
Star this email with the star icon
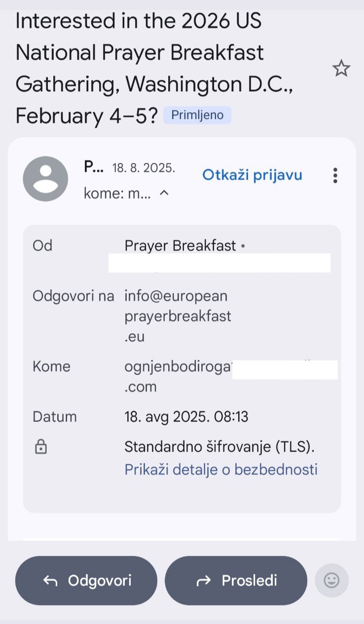click(x=341, y=69)
